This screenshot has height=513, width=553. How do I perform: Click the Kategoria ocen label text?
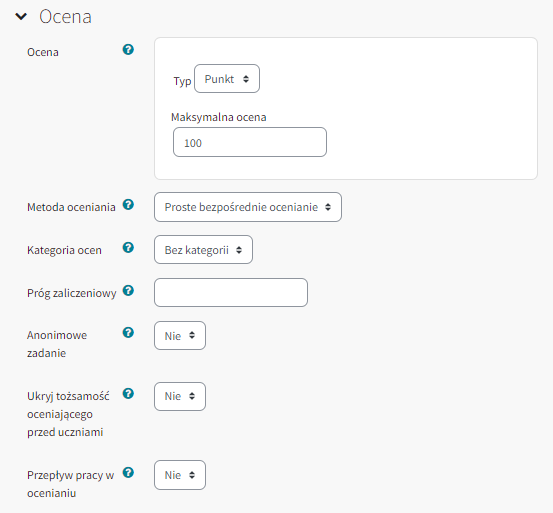click(64, 250)
